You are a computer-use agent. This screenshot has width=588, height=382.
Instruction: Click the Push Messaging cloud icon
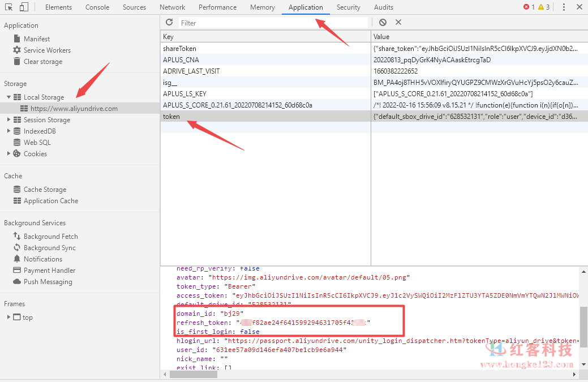17,281
